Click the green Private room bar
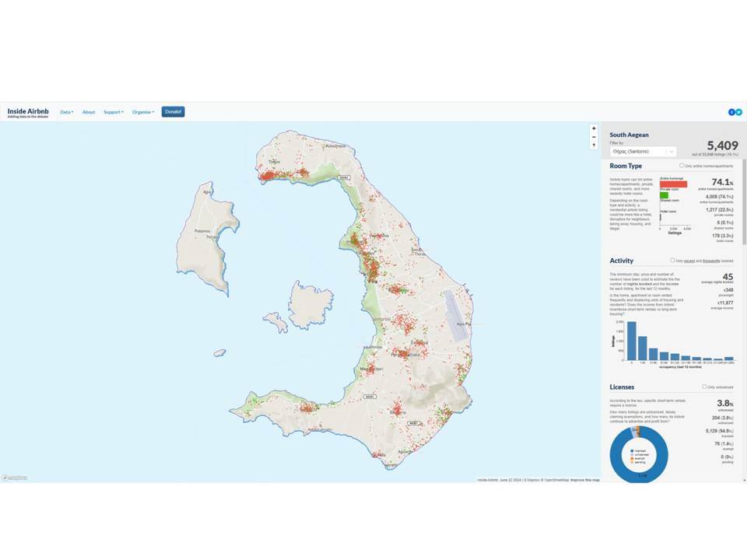Screen dimensions: 747x560 tap(664, 195)
